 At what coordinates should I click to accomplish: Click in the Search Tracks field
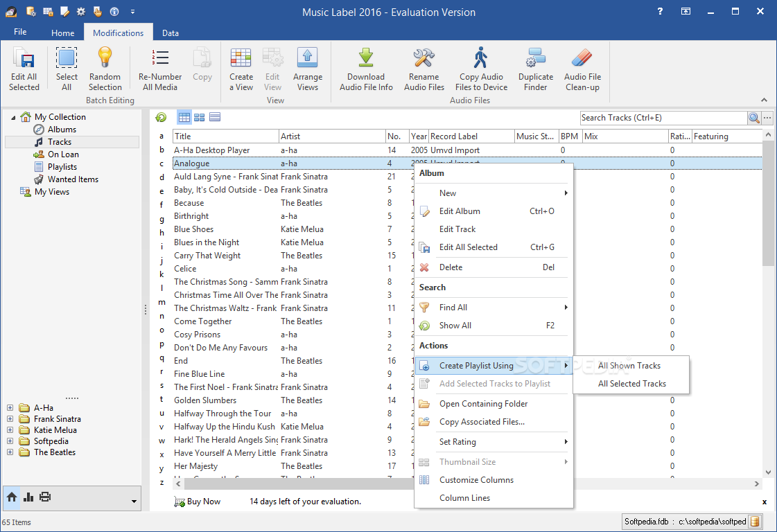(663, 118)
